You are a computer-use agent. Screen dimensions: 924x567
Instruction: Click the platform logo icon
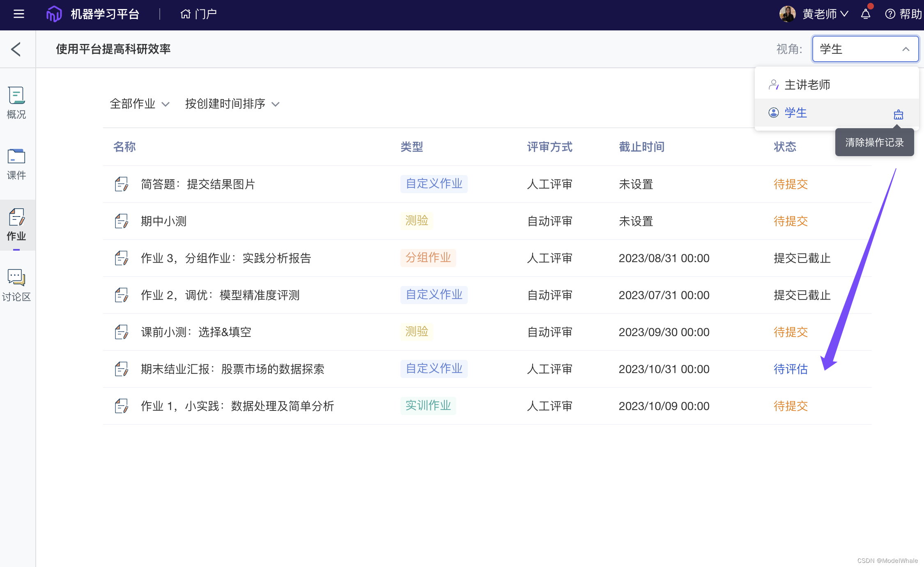tap(54, 14)
